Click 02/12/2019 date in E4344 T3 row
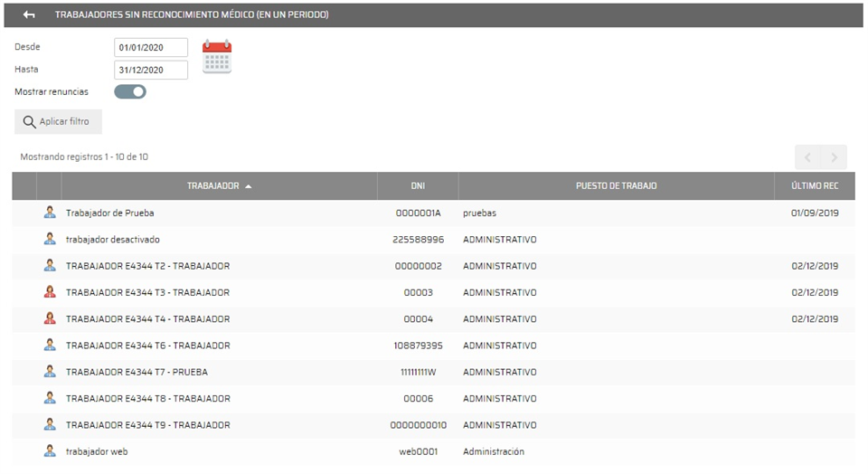Viewport: 868px width, 474px height. coord(815,292)
